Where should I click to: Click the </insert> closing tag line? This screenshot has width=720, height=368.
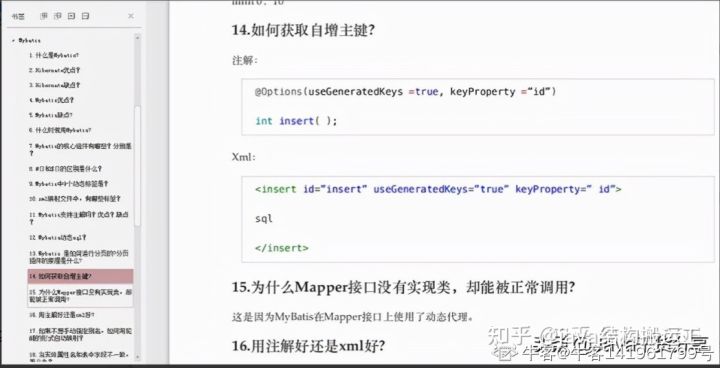point(281,248)
